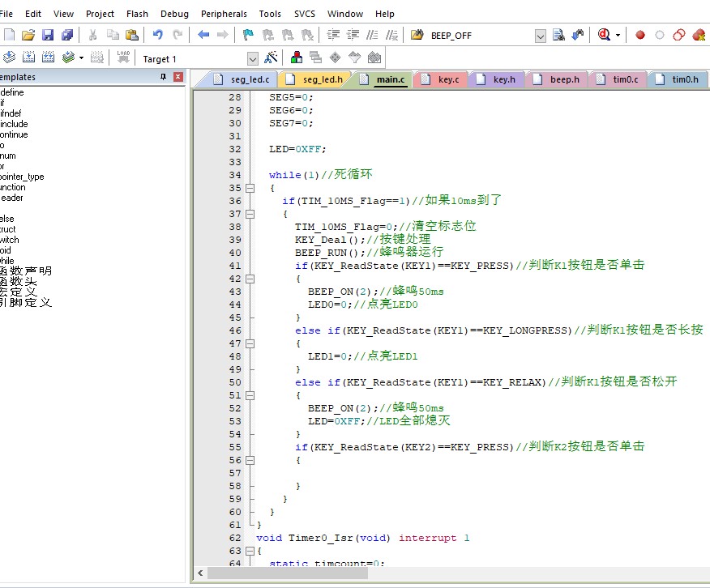Insert red breakpoint icon

(x=639, y=35)
